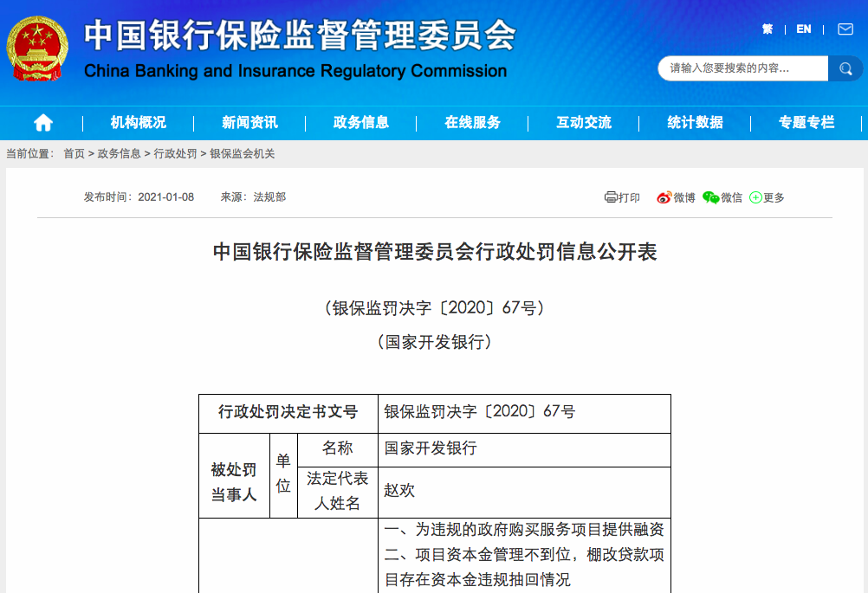Image resolution: width=868 pixels, height=593 pixels.
Task: Click the article heading 行政处罚信息公开表
Action: pyautogui.click(x=567, y=252)
